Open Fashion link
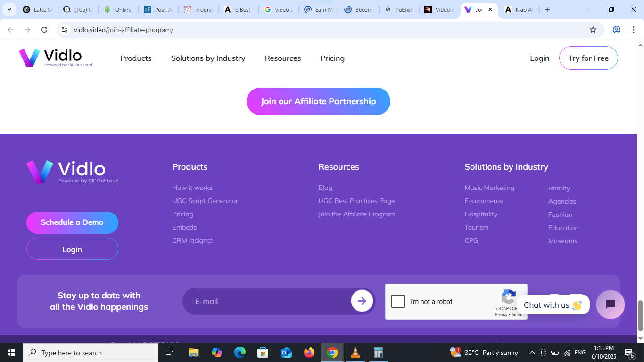 pyautogui.click(x=560, y=214)
